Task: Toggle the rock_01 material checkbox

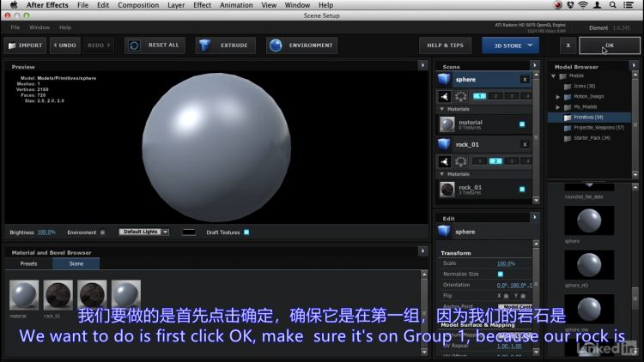Action: (522, 190)
